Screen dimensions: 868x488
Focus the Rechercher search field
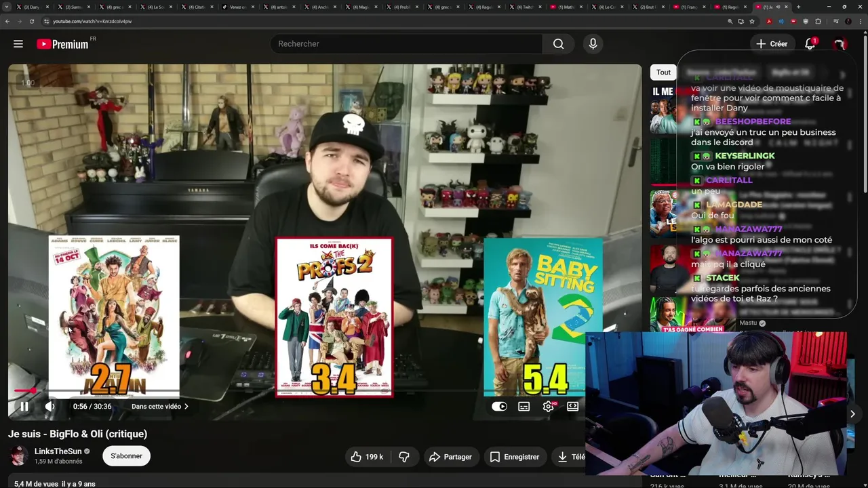point(406,44)
